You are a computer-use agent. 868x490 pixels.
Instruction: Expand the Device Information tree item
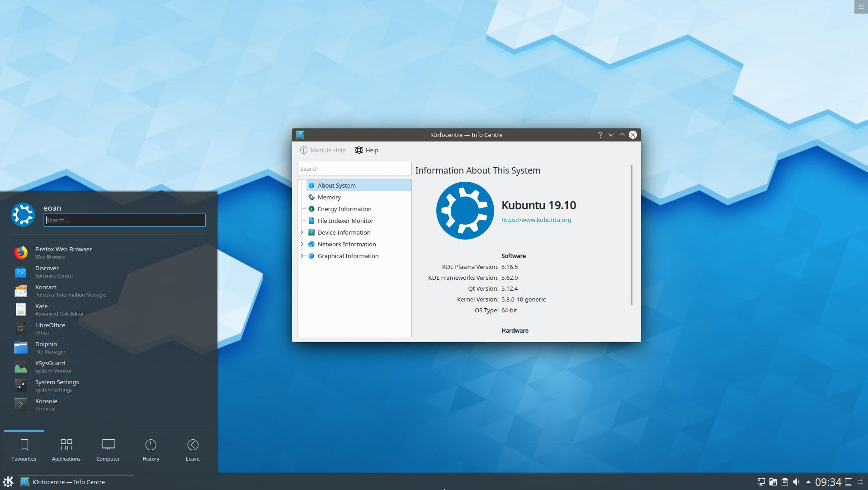click(x=303, y=232)
